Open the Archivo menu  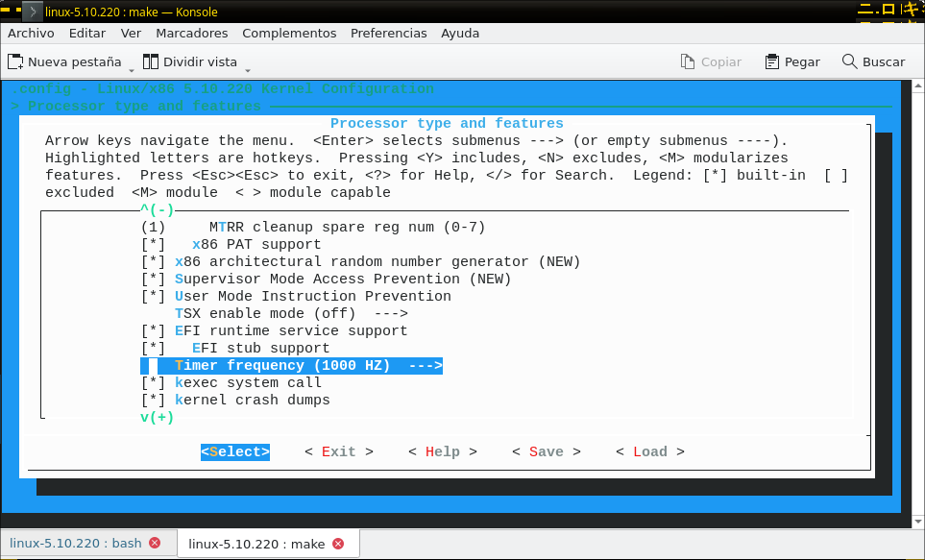pyautogui.click(x=31, y=33)
